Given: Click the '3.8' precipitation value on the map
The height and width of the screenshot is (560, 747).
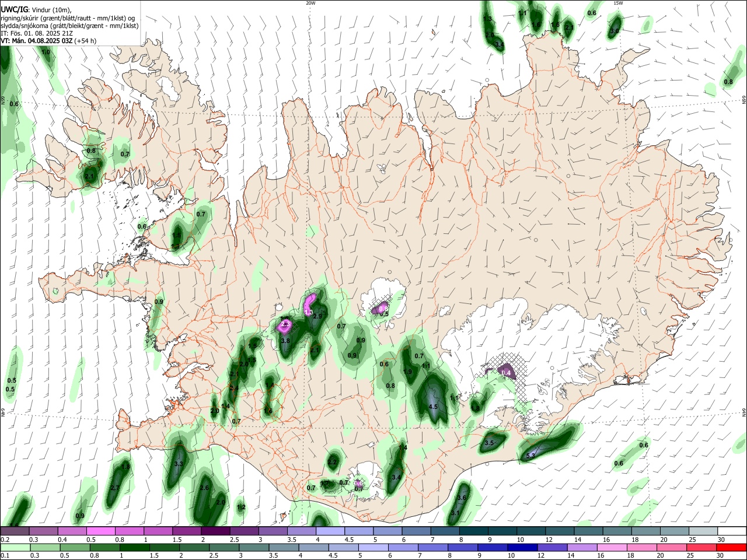Looking at the screenshot, I should click(x=285, y=341).
